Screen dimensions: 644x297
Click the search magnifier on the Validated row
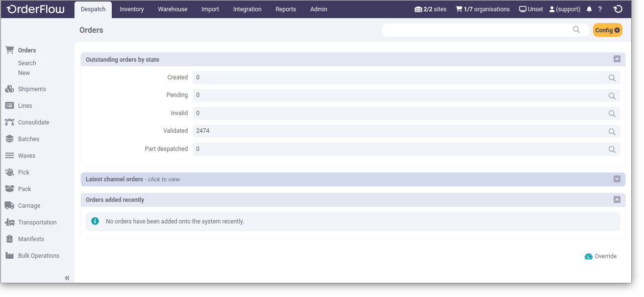pyautogui.click(x=612, y=131)
